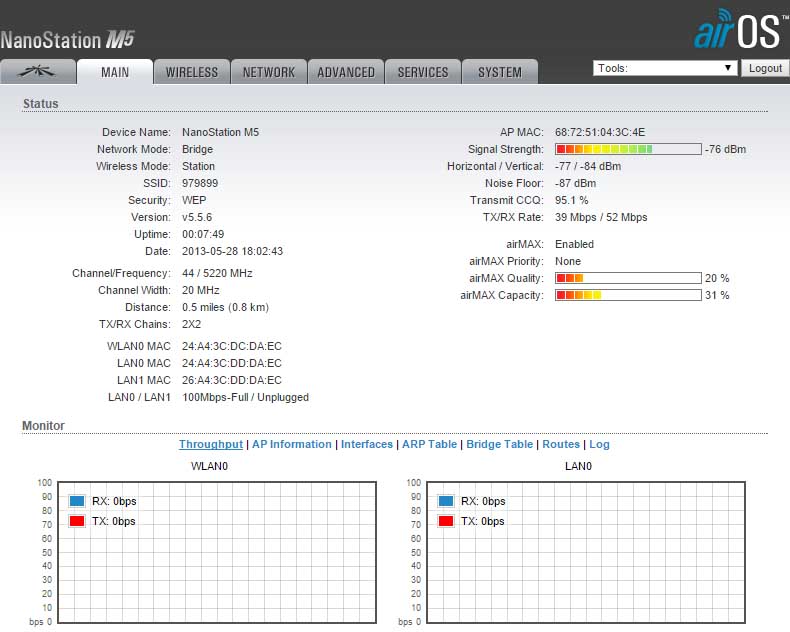Click the airMAX Quality bar

[x=628, y=278]
